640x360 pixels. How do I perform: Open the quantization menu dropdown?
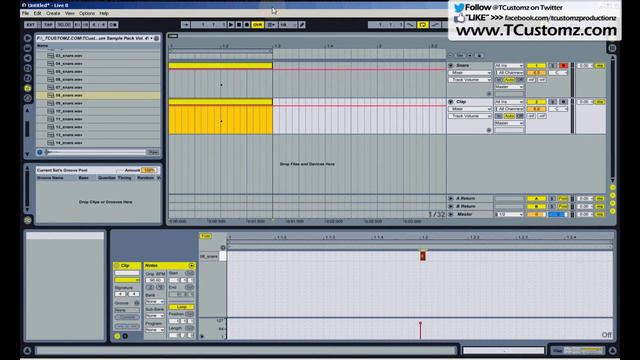[x=288, y=25]
